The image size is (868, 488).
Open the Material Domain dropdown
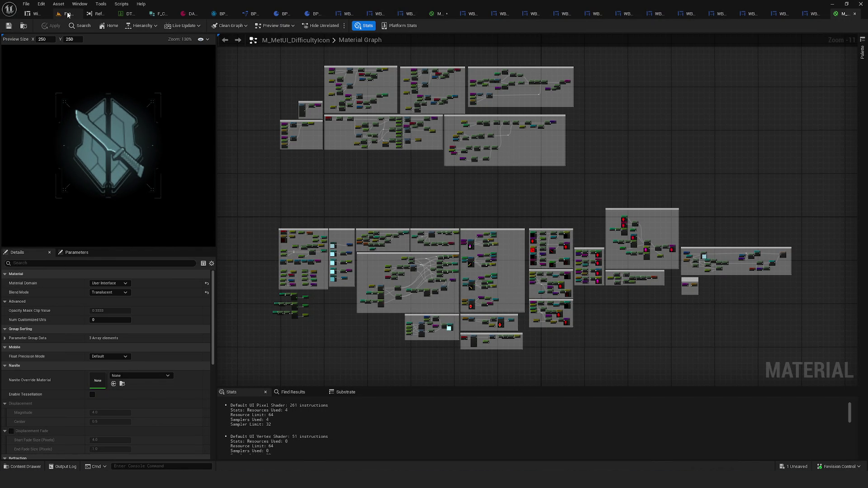click(110, 283)
